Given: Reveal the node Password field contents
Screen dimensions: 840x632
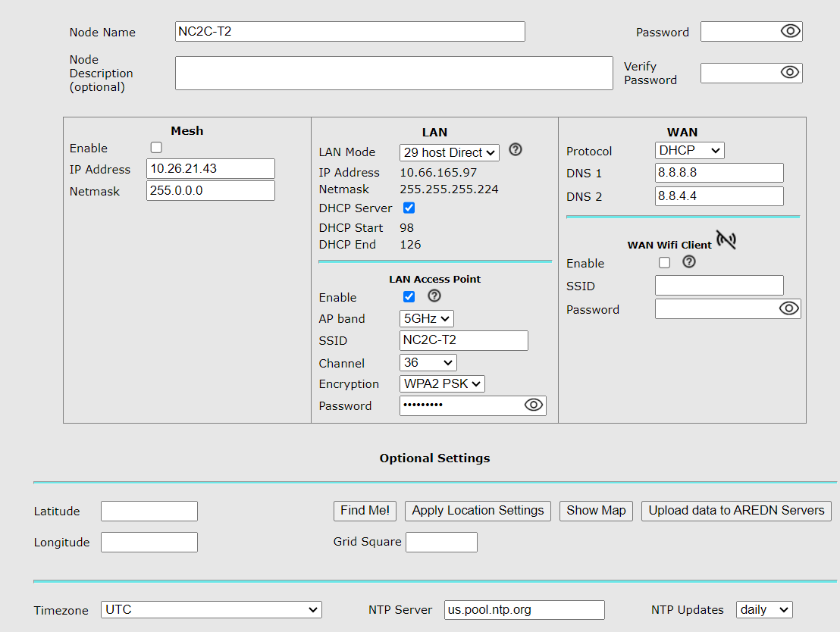Looking at the screenshot, I should (792, 31).
